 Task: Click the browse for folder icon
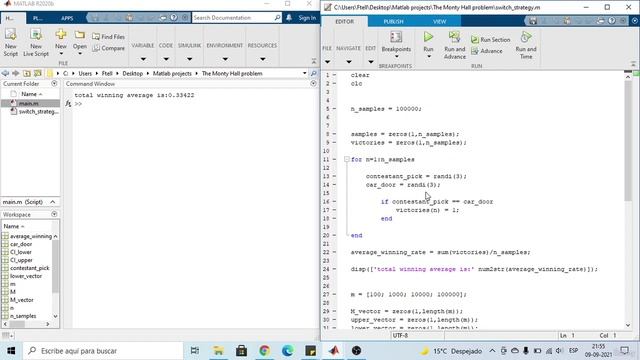[x=38, y=73]
